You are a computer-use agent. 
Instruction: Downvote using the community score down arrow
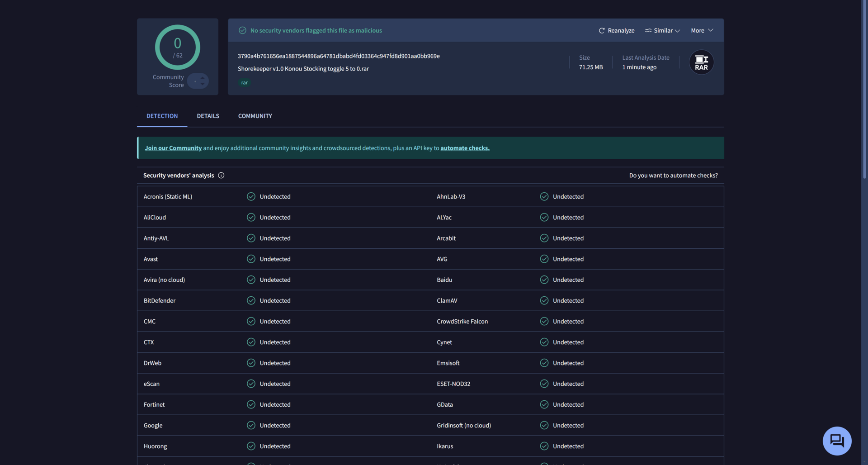point(203,84)
